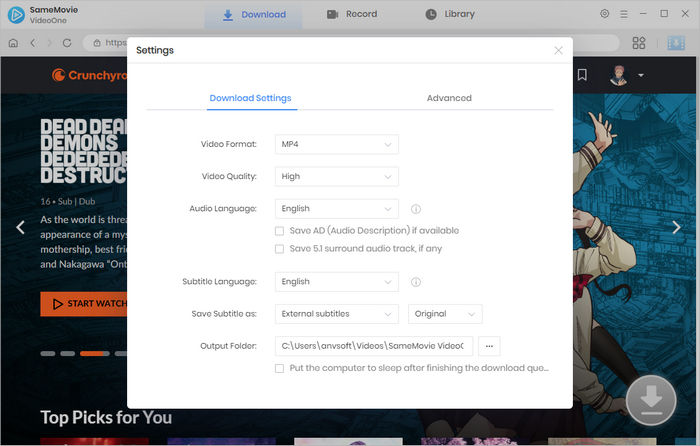Open the Original subtitle format dropdown
The width and height of the screenshot is (700, 446).
(x=445, y=314)
